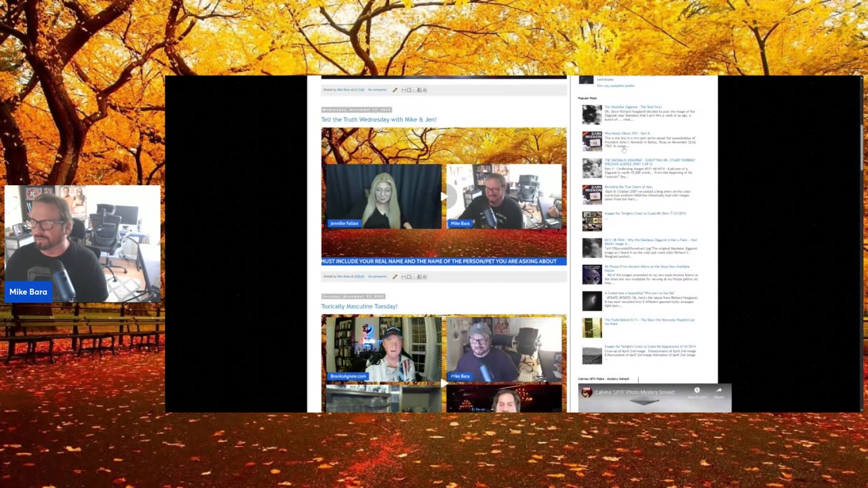Click the No comments link under the Wednesday post
868x488 pixels.
[377, 277]
